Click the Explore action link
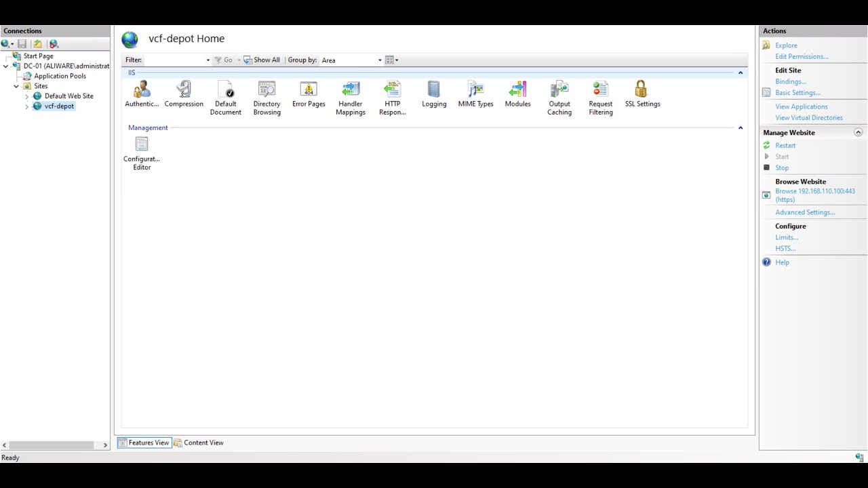This screenshot has width=868, height=488. click(x=786, y=45)
